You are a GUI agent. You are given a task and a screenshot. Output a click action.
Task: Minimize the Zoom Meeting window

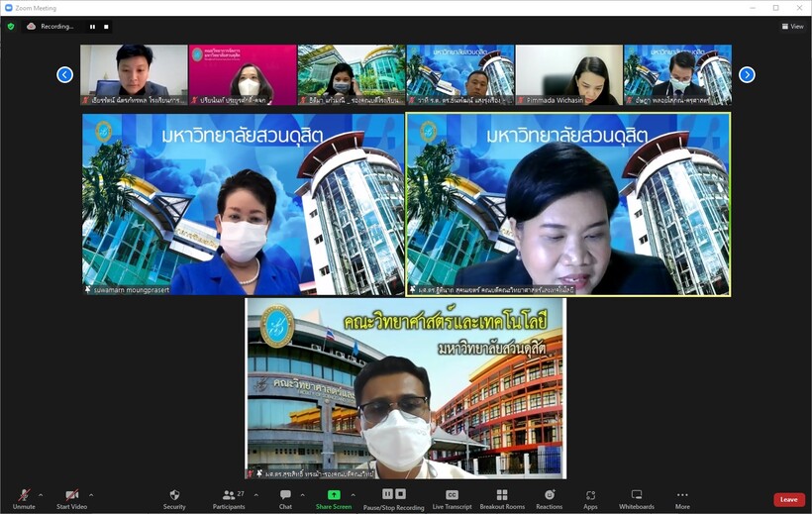coord(753,8)
